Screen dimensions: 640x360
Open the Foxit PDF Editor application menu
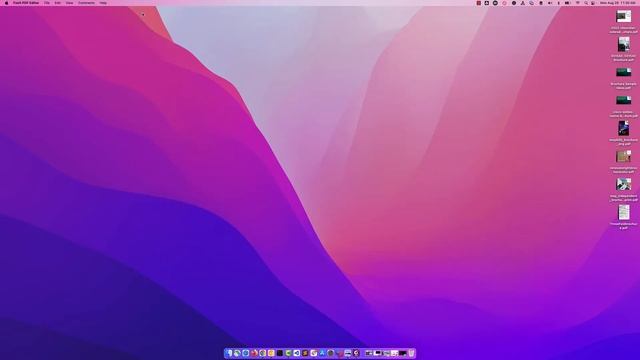(26, 3)
